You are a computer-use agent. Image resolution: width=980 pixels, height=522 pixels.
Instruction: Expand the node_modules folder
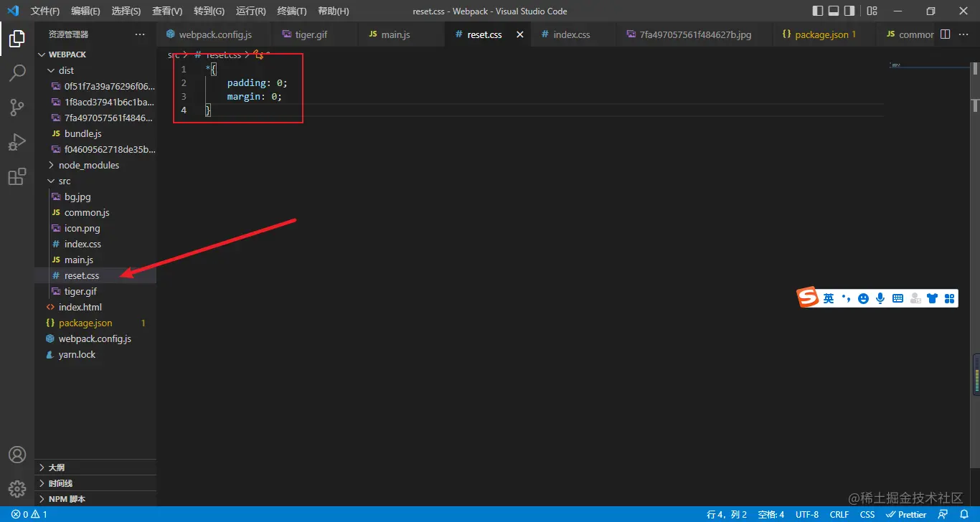95,165
